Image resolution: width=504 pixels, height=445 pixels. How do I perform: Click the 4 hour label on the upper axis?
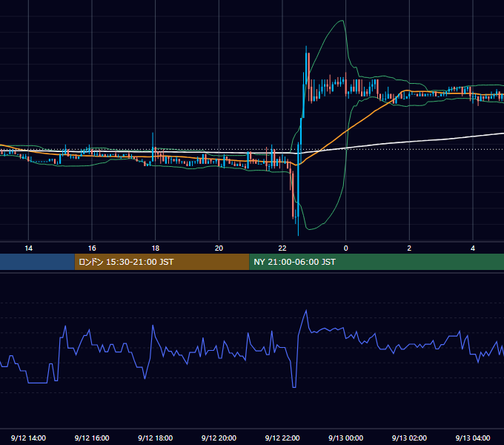tap(473, 248)
